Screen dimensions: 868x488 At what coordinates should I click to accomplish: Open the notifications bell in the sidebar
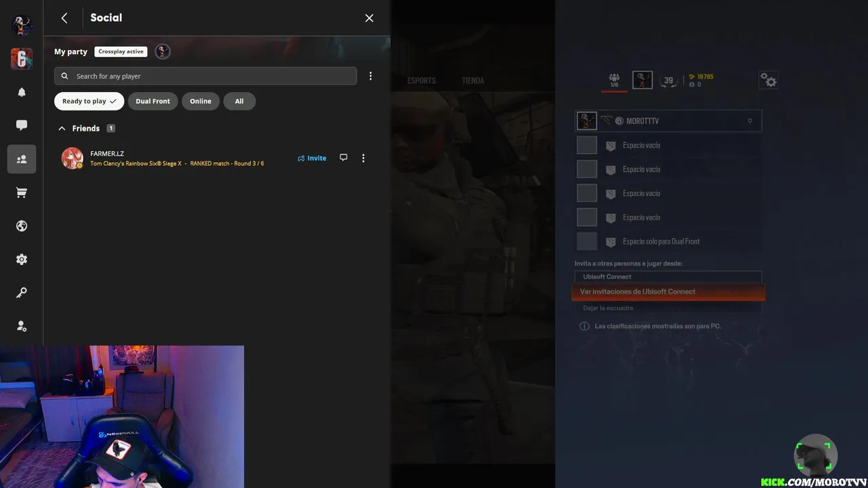coord(22,92)
